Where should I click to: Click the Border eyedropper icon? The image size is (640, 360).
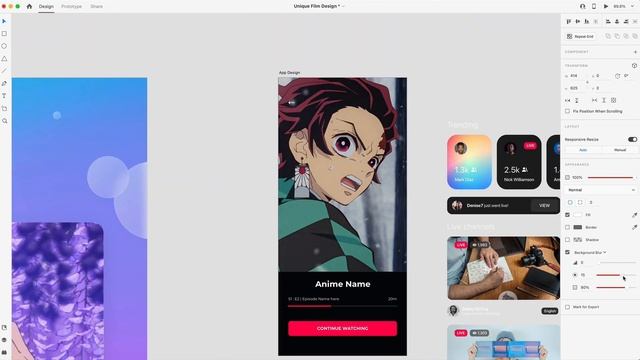634,227
